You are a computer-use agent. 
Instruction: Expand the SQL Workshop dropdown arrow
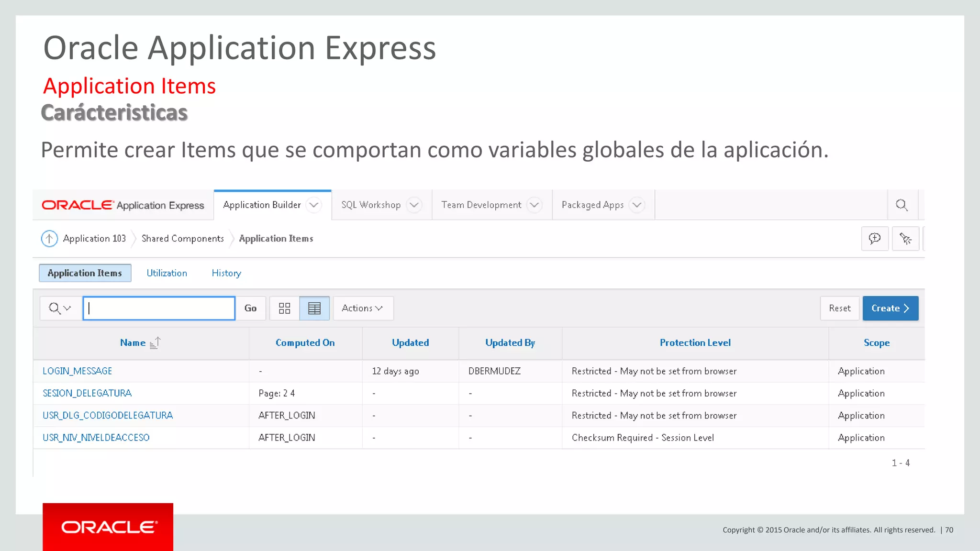click(414, 205)
